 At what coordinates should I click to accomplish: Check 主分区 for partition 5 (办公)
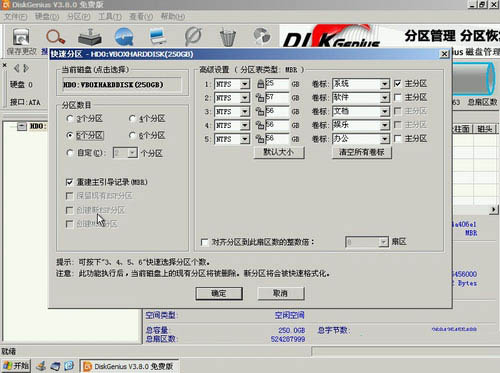point(397,138)
